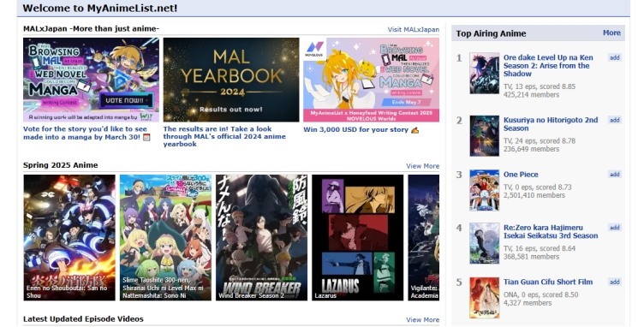The height and width of the screenshot is (327, 644).
Task: Select "MALxJapan -More than just anime-" heading
Action: click(91, 29)
